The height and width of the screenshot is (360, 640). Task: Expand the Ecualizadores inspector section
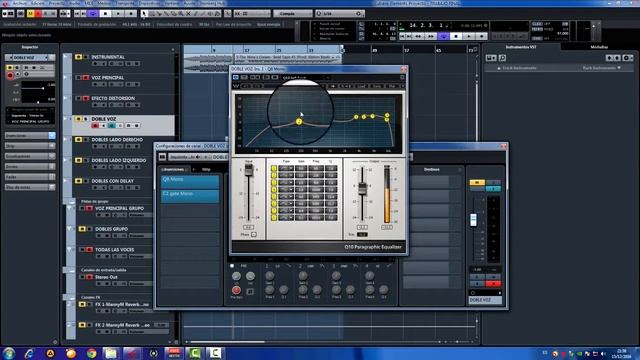30,156
